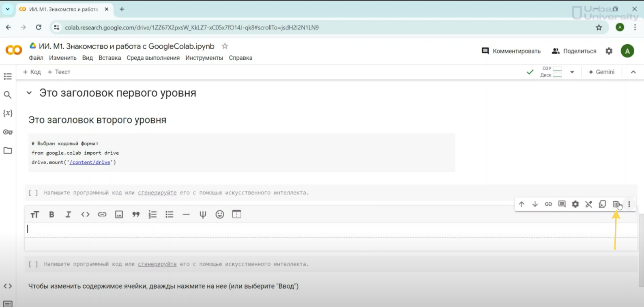
Task: Open the cell's three-dot more actions menu
Action: [629, 204]
